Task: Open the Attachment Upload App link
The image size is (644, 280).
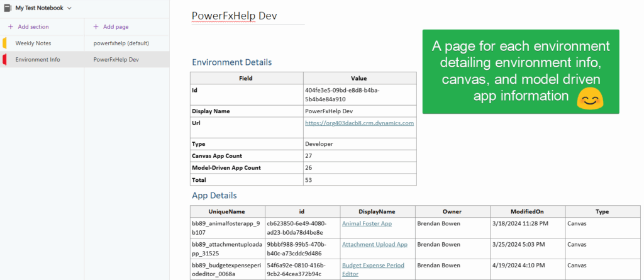Action: [x=375, y=244]
